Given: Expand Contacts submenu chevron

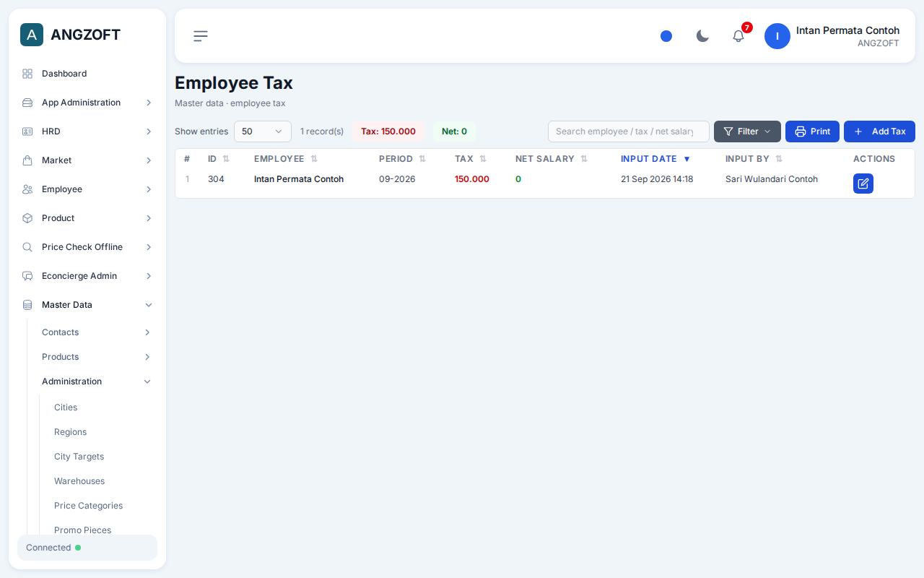Looking at the screenshot, I should click(147, 332).
